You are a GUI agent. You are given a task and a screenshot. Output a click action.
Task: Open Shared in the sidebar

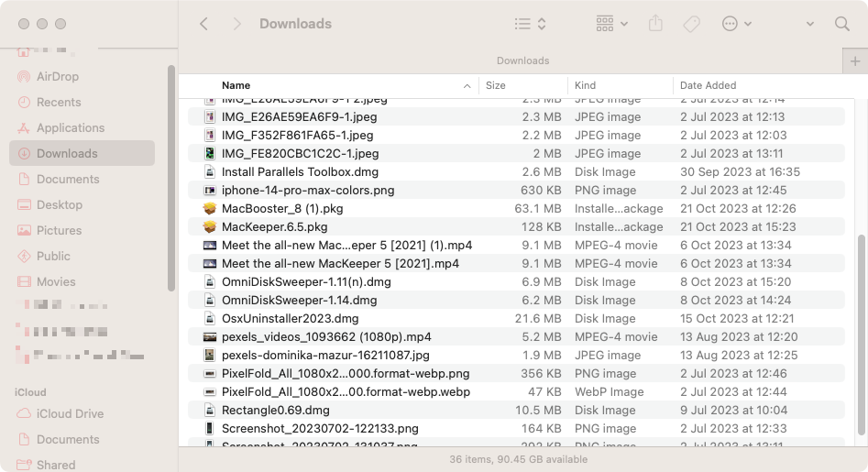(x=82, y=465)
